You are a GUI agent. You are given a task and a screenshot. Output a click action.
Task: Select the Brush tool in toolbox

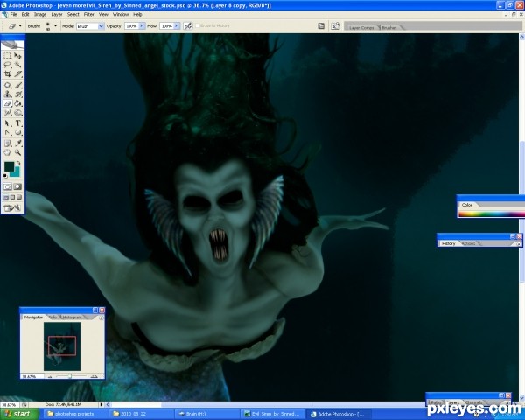[x=17, y=85]
